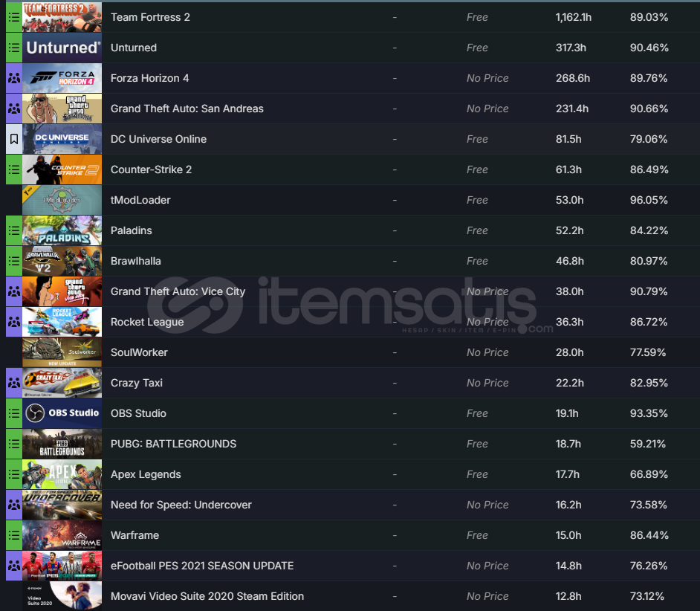Open the Counter-Strike 2 title link
700x611 pixels.
click(151, 169)
